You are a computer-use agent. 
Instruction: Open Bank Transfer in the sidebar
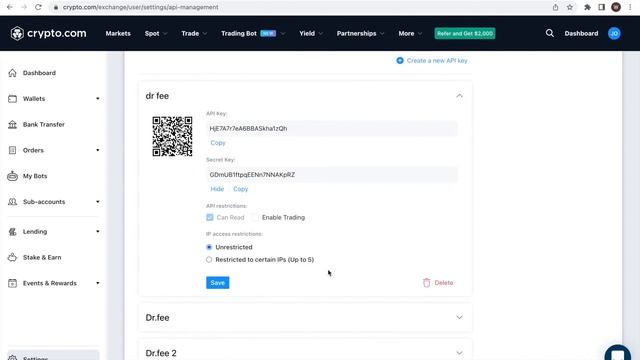[44, 124]
